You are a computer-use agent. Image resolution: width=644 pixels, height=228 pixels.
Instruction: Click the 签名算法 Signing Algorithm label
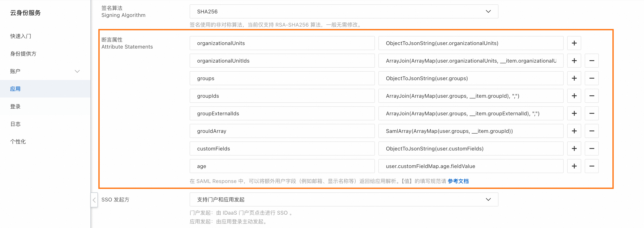(123, 11)
